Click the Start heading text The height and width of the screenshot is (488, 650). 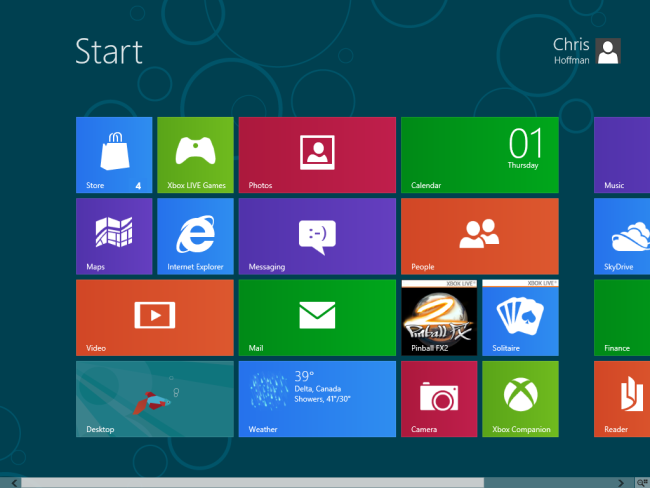click(x=109, y=51)
